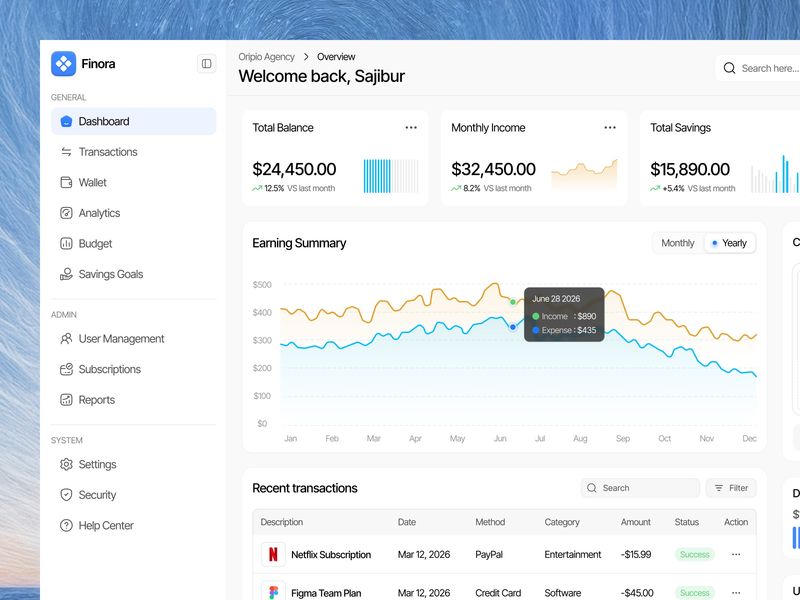
Task: Select the Yearly earnings option
Action: point(729,243)
